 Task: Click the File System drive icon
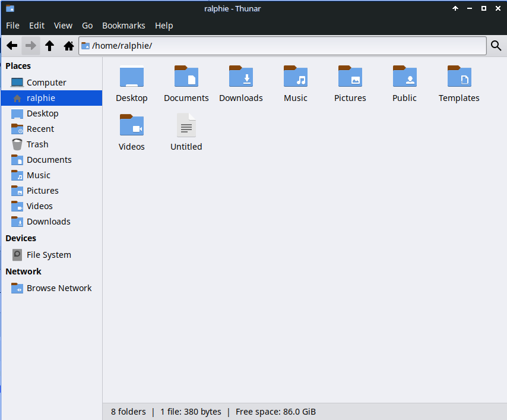click(x=17, y=255)
